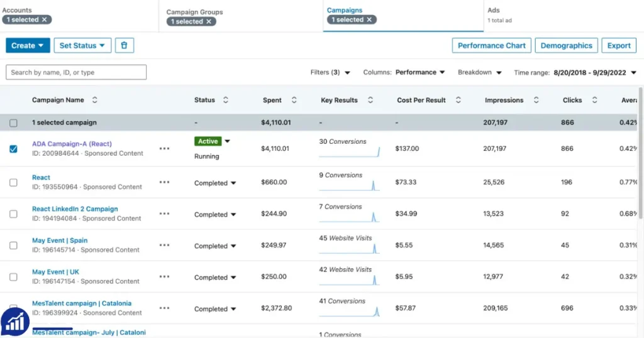Remove the Accounts 1 selected filter
The height and width of the screenshot is (338, 644).
(45, 19)
